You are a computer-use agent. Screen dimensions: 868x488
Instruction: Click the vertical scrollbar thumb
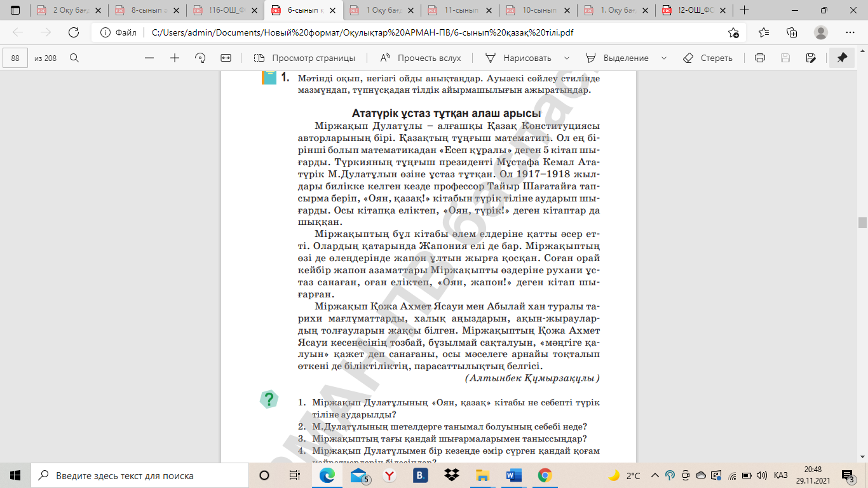point(862,222)
